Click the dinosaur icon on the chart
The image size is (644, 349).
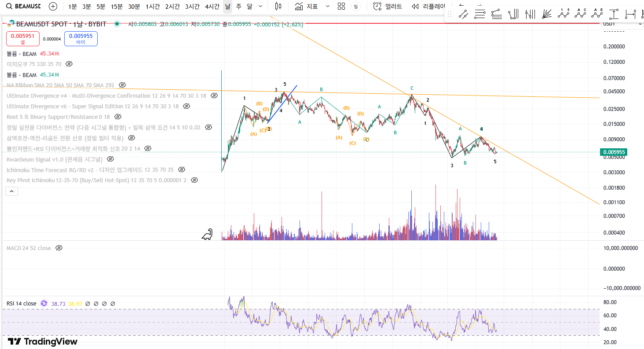207,235
